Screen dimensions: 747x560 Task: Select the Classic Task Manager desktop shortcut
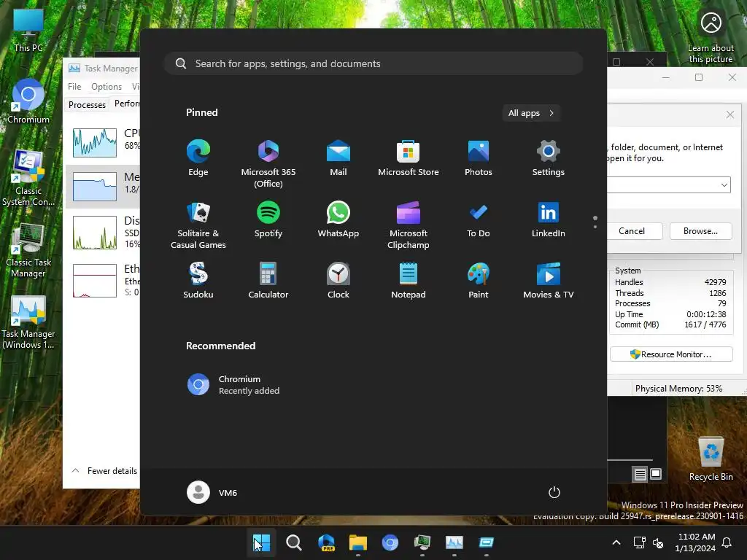[28, 249]
